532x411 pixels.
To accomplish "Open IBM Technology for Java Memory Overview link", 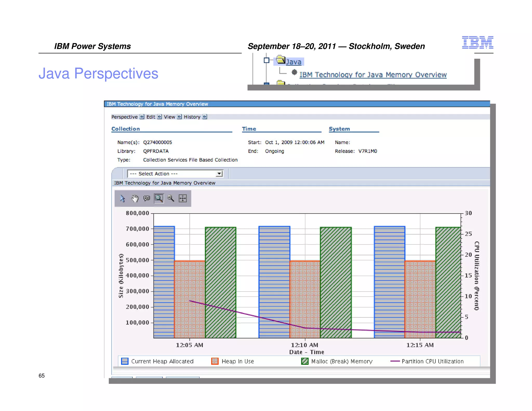I will click(373, 75).
